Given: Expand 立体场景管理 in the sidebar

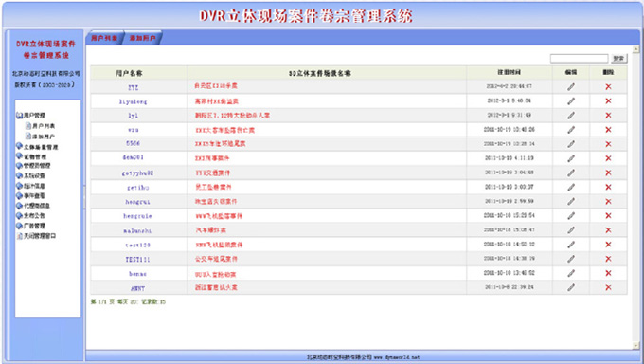Looking at the screenshot, I should 19,146.
